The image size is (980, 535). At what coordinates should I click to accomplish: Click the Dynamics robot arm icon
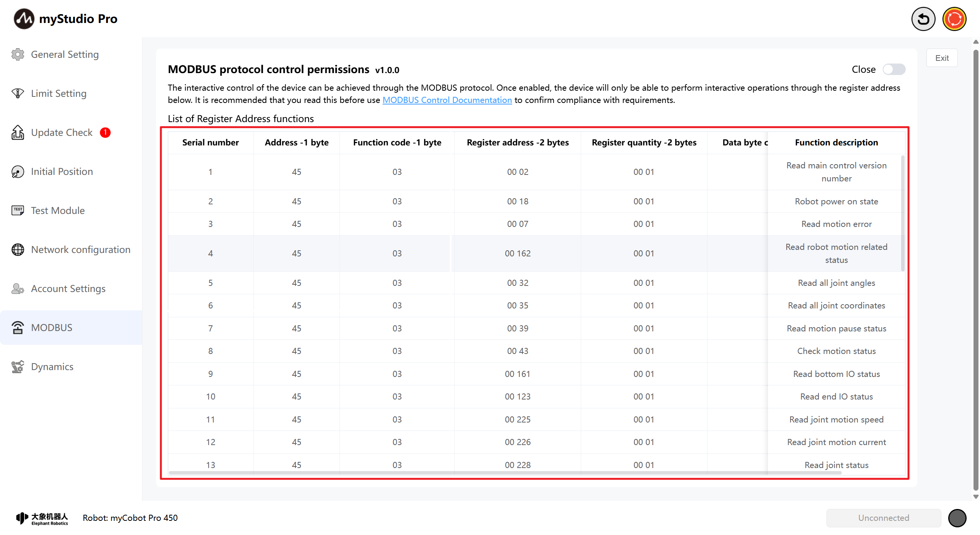18,367
